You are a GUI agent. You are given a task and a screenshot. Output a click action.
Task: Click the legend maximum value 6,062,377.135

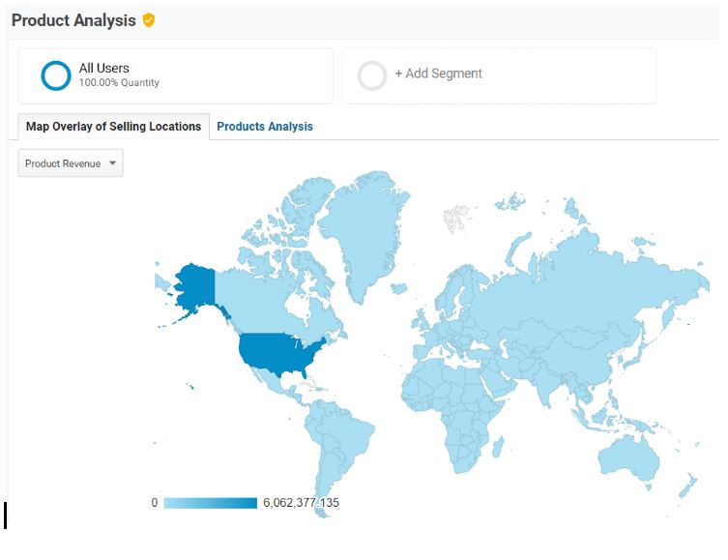point(301,503)
